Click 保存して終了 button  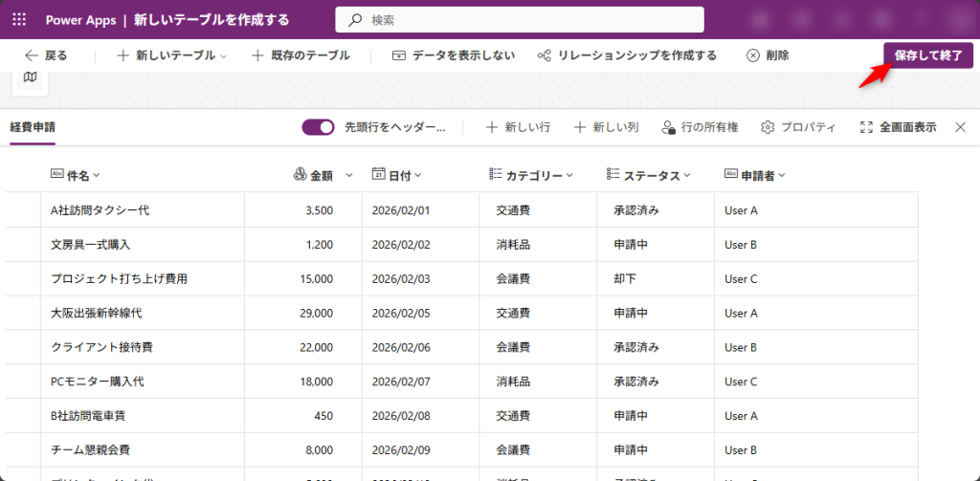[928, 55]
